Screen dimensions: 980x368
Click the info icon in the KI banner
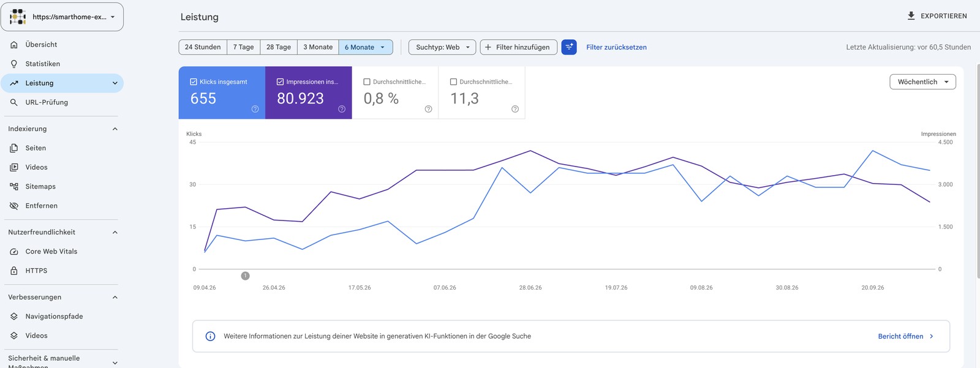tap(210, 336)
